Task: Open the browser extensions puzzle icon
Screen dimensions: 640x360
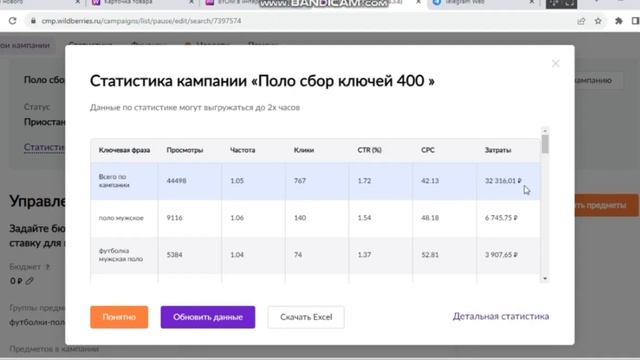Action: click(619, 21)
